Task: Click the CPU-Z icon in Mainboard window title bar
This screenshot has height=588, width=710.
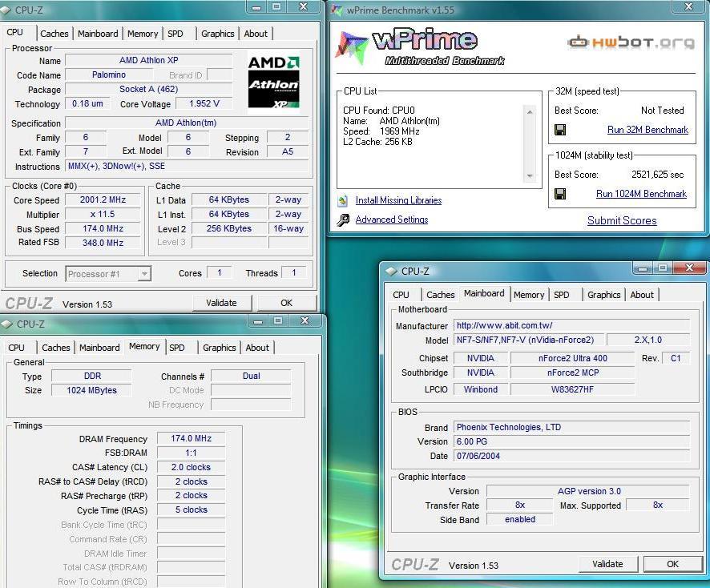Action: 391,271
